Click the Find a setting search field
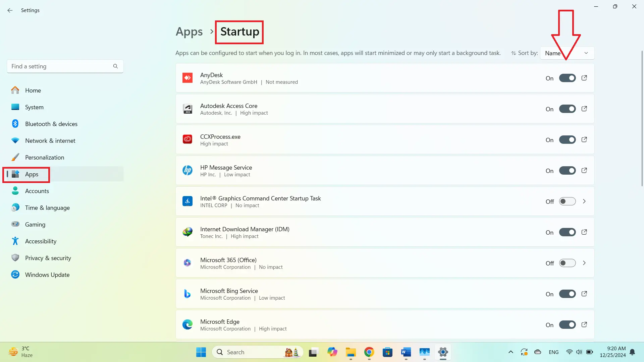 point(60,66)
